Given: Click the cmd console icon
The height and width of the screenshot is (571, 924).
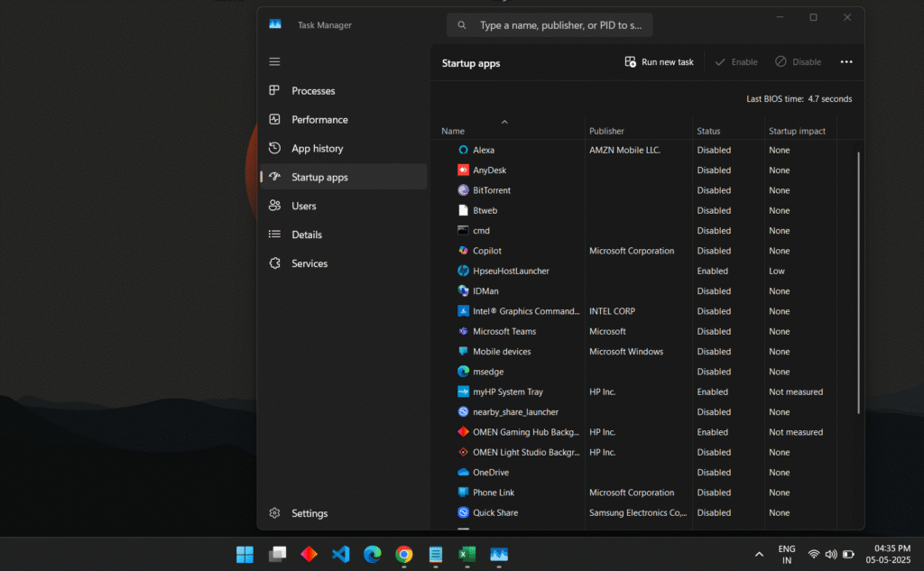Looking at the screenshot, I should pos(463,230).
